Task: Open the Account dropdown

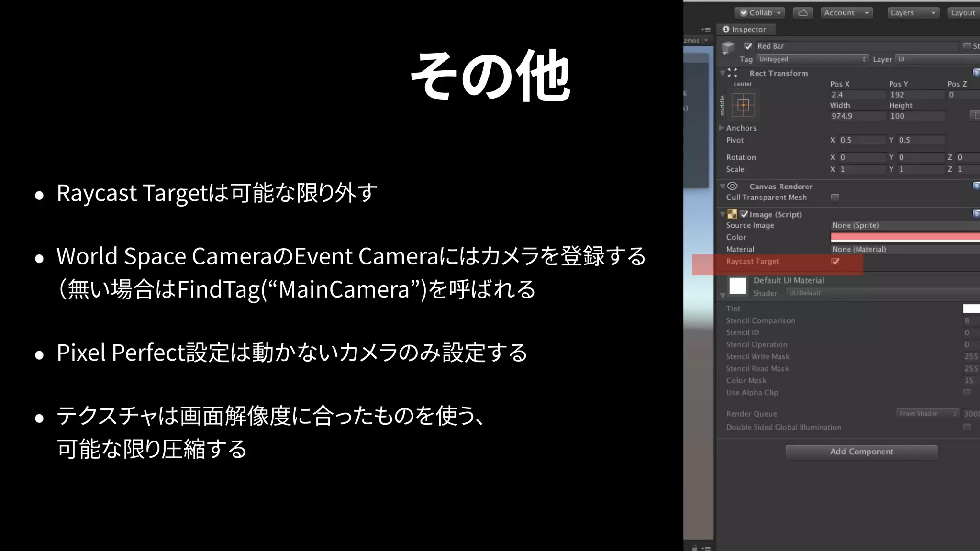Action: pyautogui.click(x=847, y=13)
